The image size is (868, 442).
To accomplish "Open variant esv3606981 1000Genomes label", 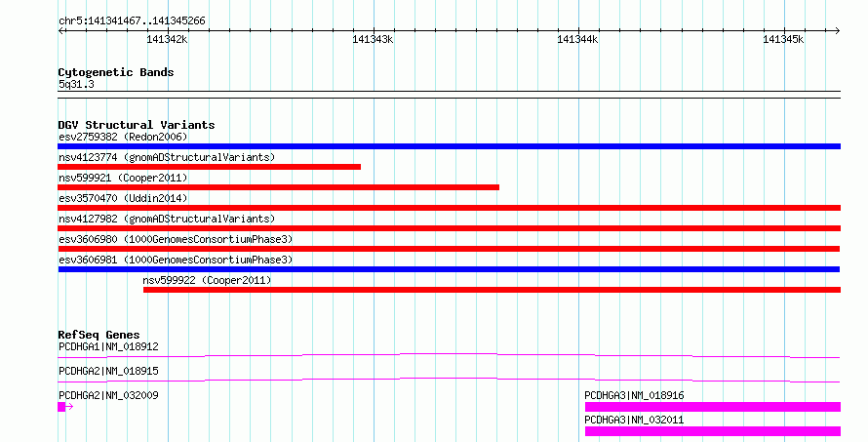I will pyautogui.click(x=176, y=260).
